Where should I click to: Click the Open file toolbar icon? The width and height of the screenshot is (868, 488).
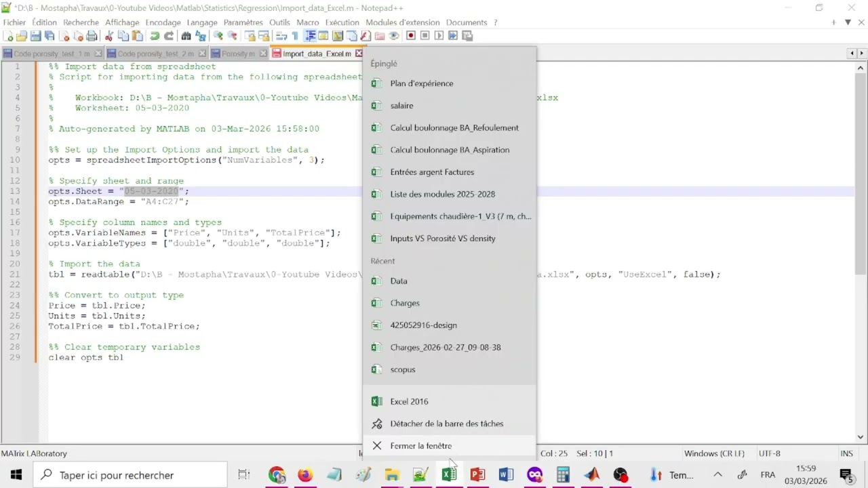point(21,36)
